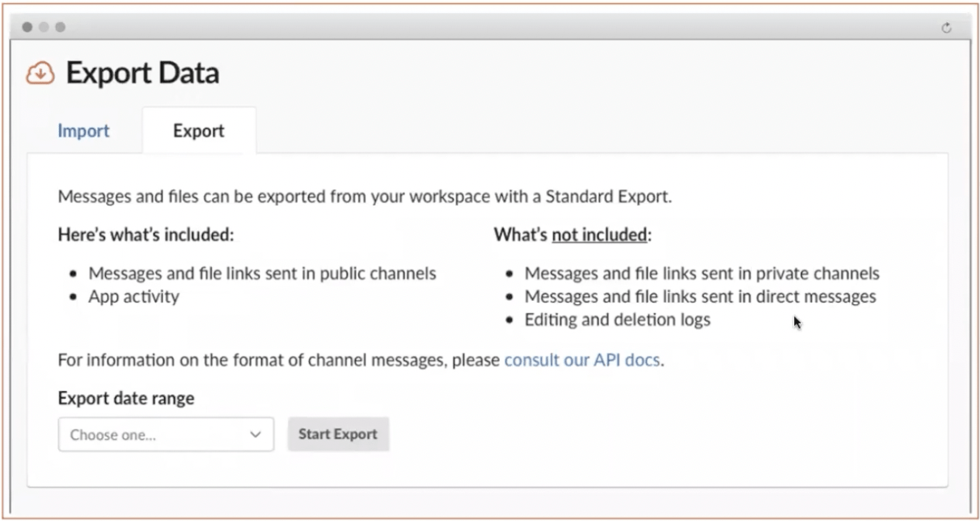Viewport: 980px width, 521px height.
Task: Click the reload icon in the window corner
Action: point(947,27)
